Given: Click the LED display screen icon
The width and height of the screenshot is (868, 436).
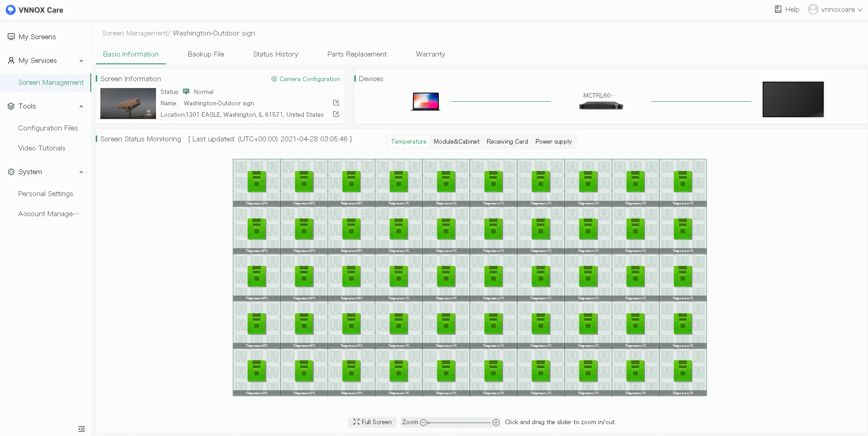Looking at the screenshot, I should coord(793,99).
